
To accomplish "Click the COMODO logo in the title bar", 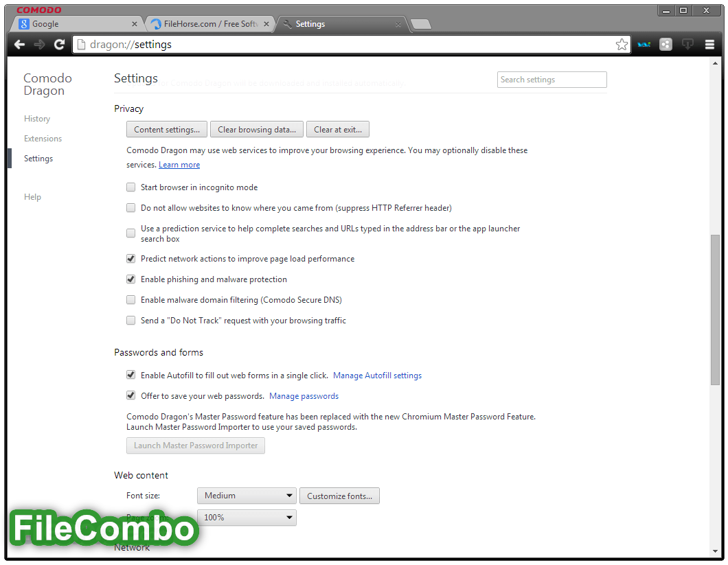I will pos(39,10).
